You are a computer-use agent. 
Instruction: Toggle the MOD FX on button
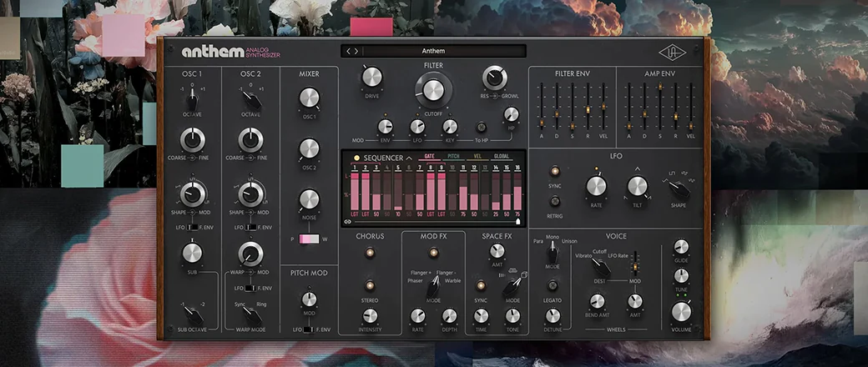coord(433,253)
